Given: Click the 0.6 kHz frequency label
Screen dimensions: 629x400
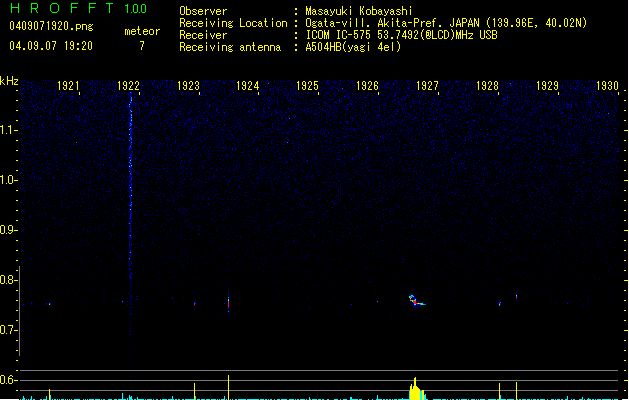Looking at the screenshot, I should [x=8, y=380].
